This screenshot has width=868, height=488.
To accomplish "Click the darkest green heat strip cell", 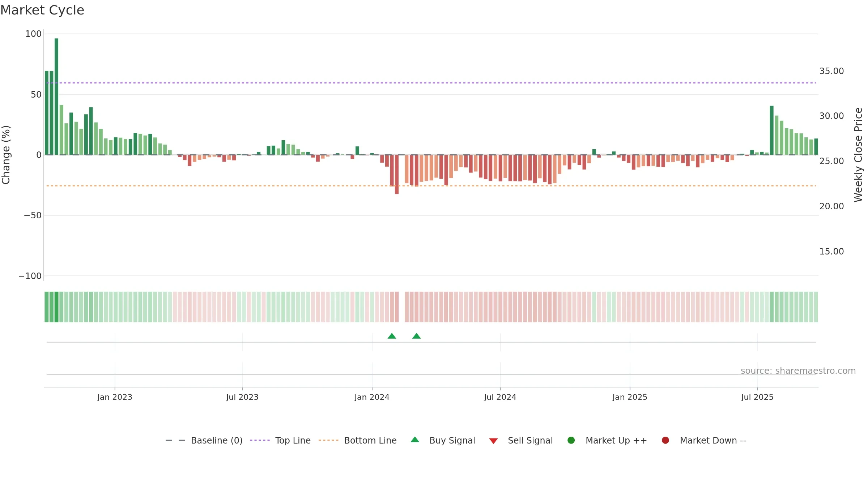I will (x=56, y=307).
